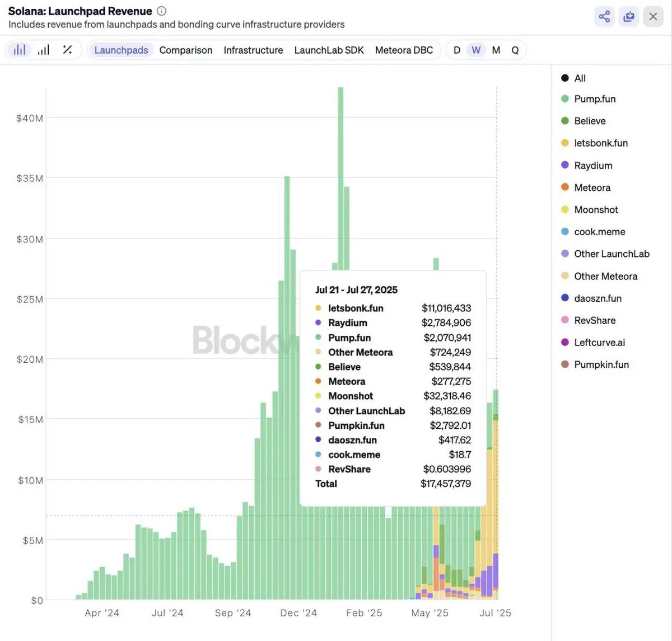Select the Launchpads tab
The image size is (672, 641).
coord(121,50)
